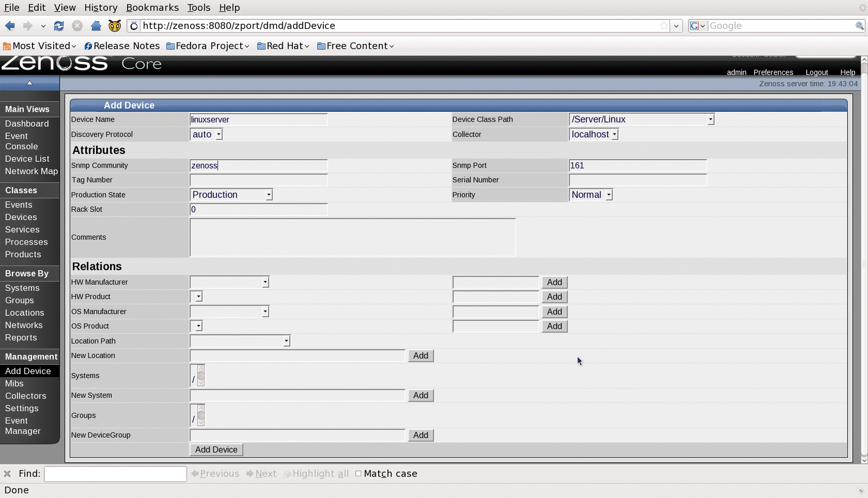Open the HW Product dropdown
The width and height of the screenshot is (868, 498).
click(x=196, y=297)
